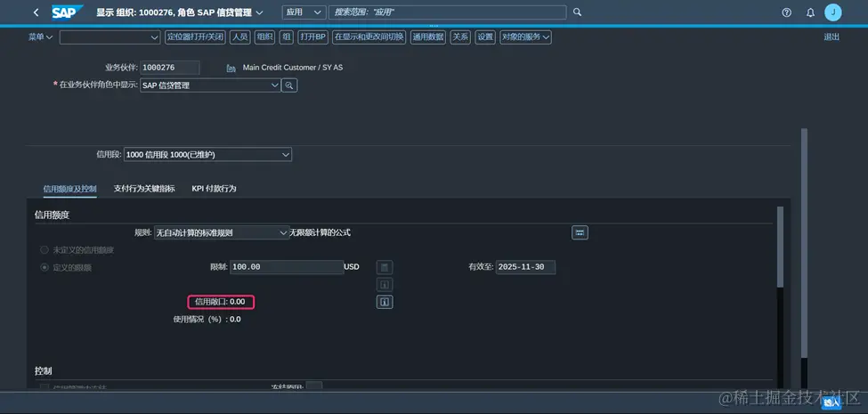Click the icon beside Main Credit Customer
The width and height of the screenshot is (868, 414).
point(231,68)
